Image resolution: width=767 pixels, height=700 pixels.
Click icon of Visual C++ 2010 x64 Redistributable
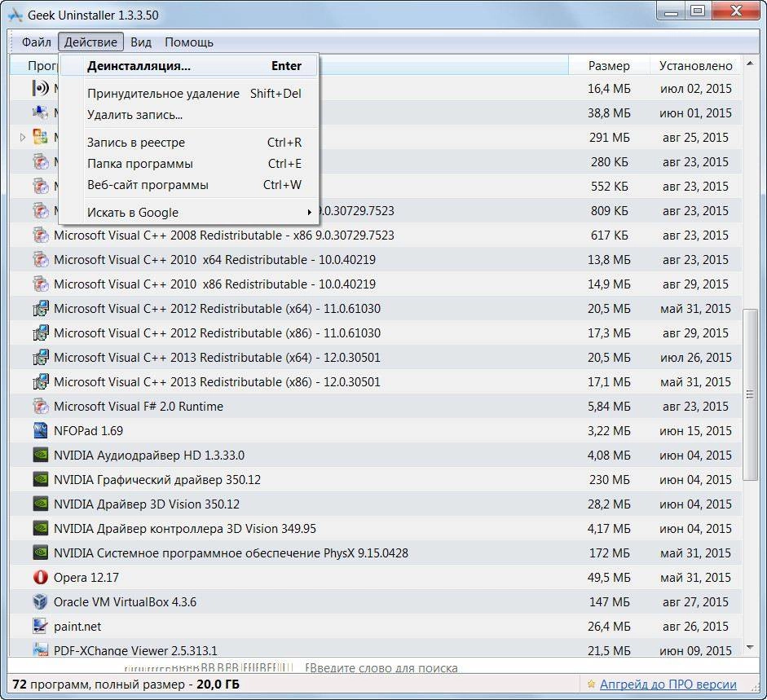pyautogui.click(x=40, y=260)
